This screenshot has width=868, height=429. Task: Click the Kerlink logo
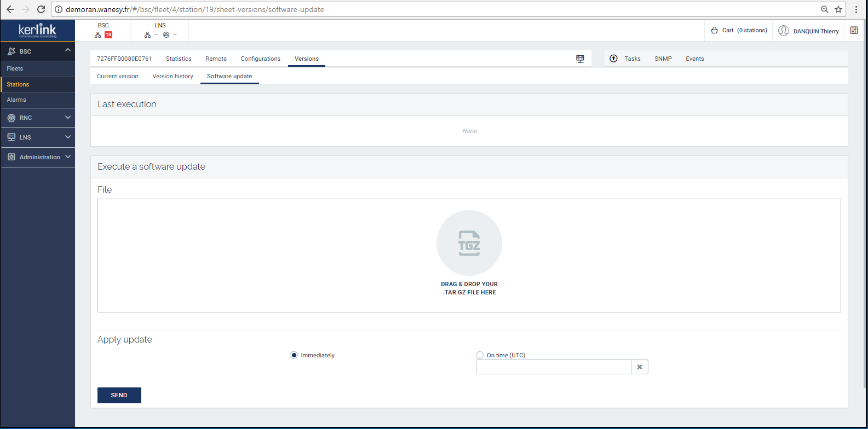pos(37,31)
